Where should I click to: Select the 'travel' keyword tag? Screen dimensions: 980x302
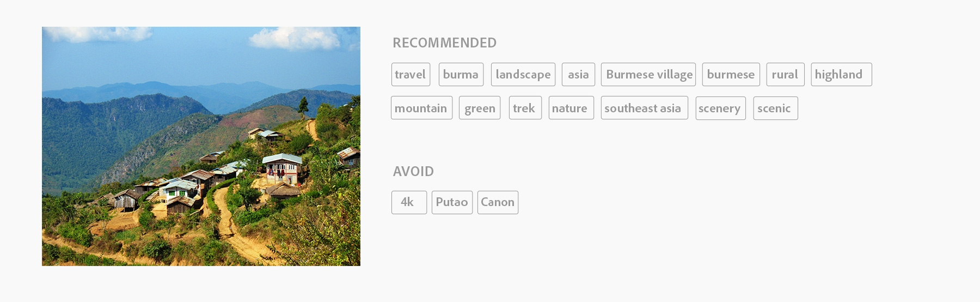(x=411, y=75)
